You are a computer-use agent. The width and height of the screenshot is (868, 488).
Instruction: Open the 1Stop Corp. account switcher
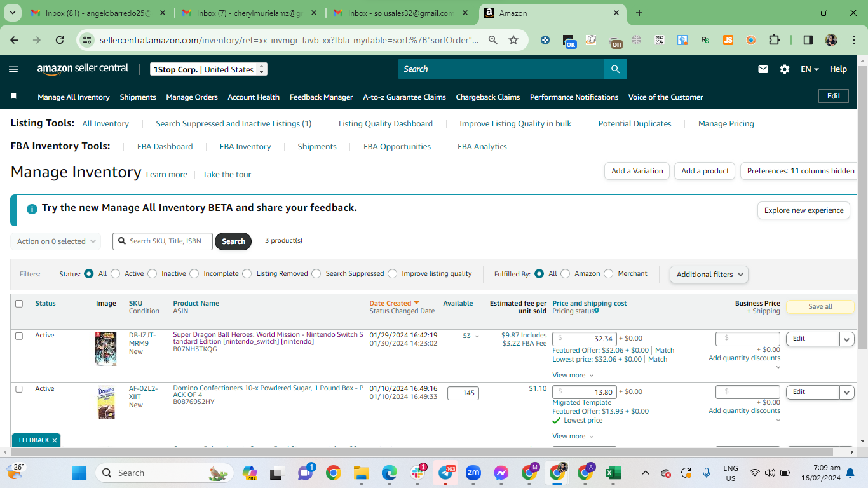coord(208,69)
